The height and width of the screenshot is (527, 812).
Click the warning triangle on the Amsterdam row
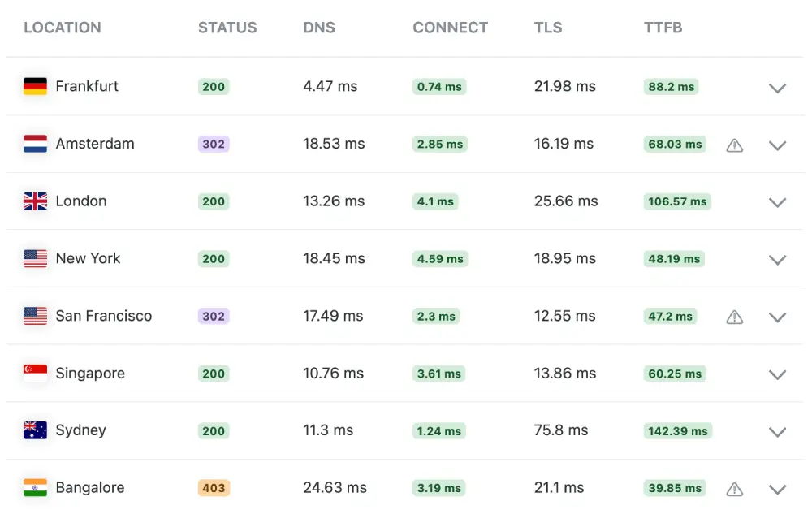pos(735,145)
